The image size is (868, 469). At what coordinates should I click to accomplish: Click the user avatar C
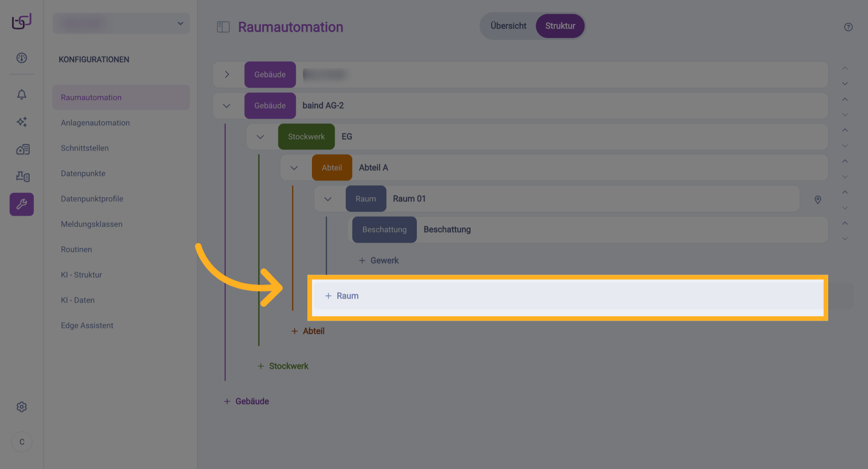pyautogui.click(x=22, y=442)
